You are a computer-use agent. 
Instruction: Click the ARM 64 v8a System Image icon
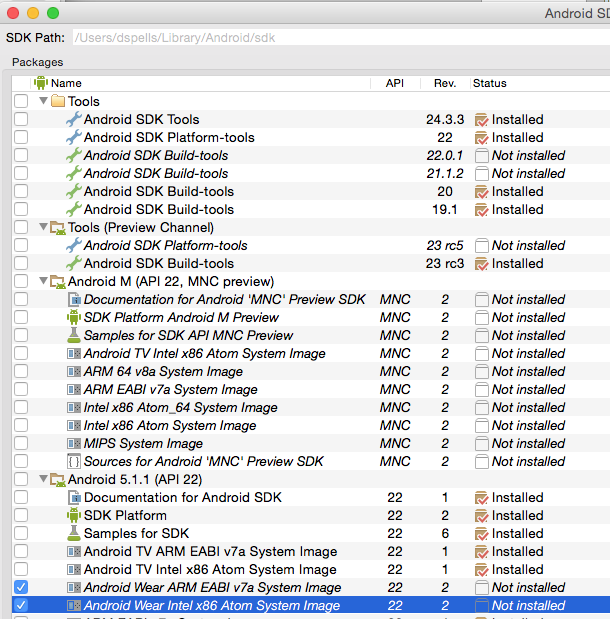pyautogui.click(x=74, y=371)
